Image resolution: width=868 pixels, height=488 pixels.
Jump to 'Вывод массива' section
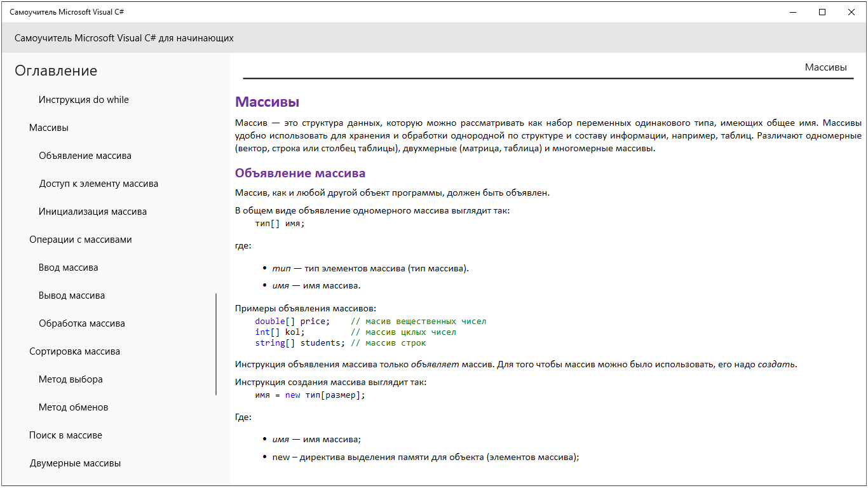click(72, 295)
